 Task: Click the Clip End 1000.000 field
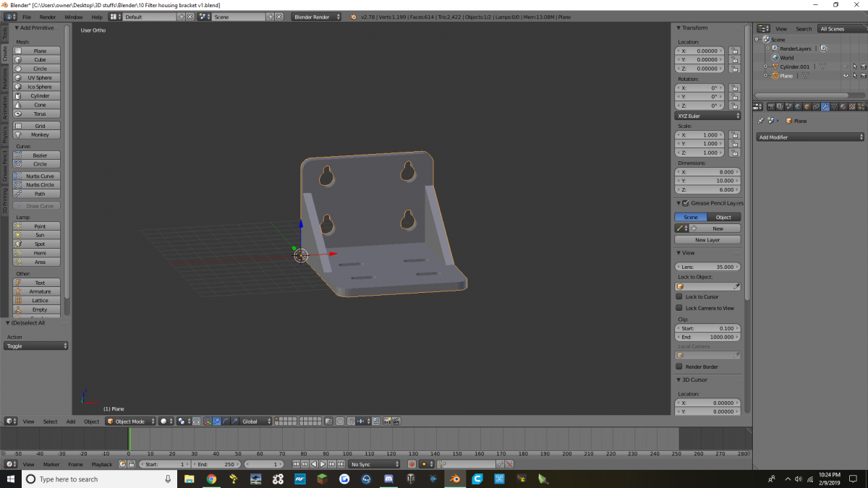click(x=708, y=337)
